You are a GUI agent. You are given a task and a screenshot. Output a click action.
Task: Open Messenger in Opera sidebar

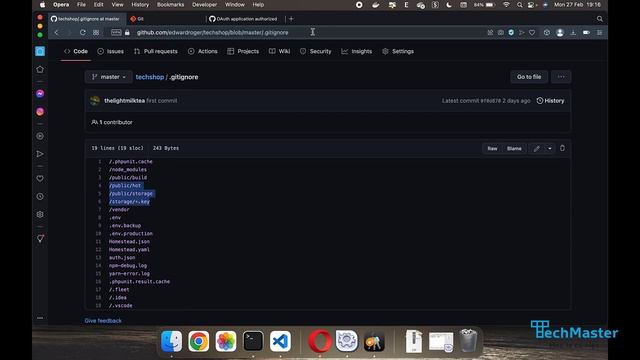coord(40,93)
